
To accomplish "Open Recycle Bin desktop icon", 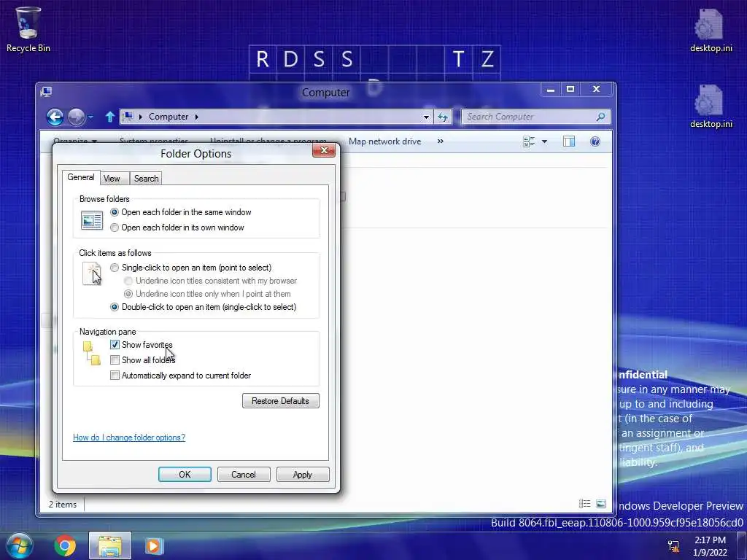I will point(28,29).
